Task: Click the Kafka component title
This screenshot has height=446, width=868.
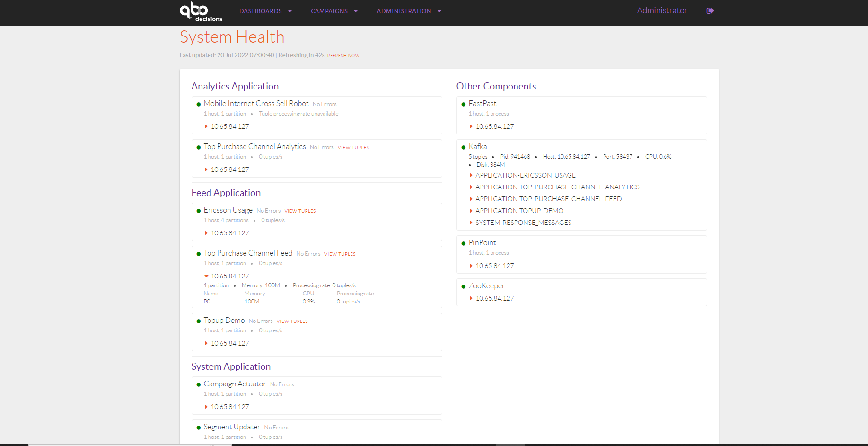Action: coord(478,147)
